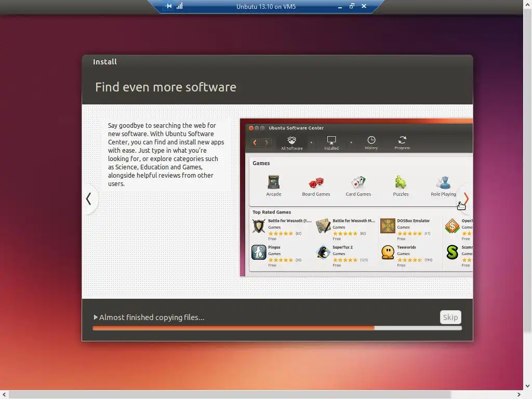Open the Installed dropdown arrow
532x399 pixels.
click(x=351, y=142)
